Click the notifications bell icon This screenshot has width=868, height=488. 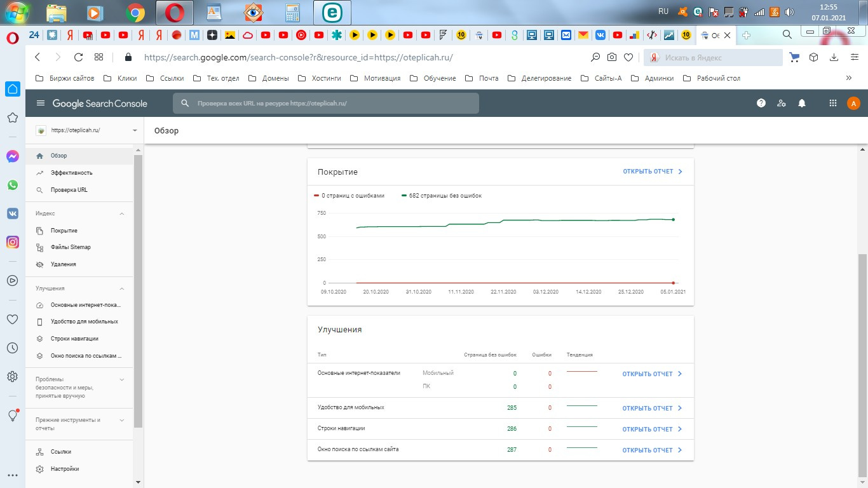click(802, 104)
